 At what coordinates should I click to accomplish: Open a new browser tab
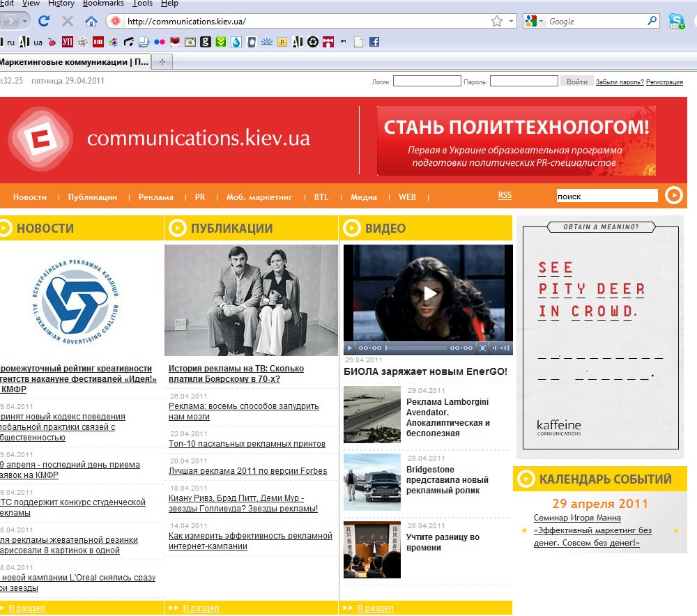[162, 62]
